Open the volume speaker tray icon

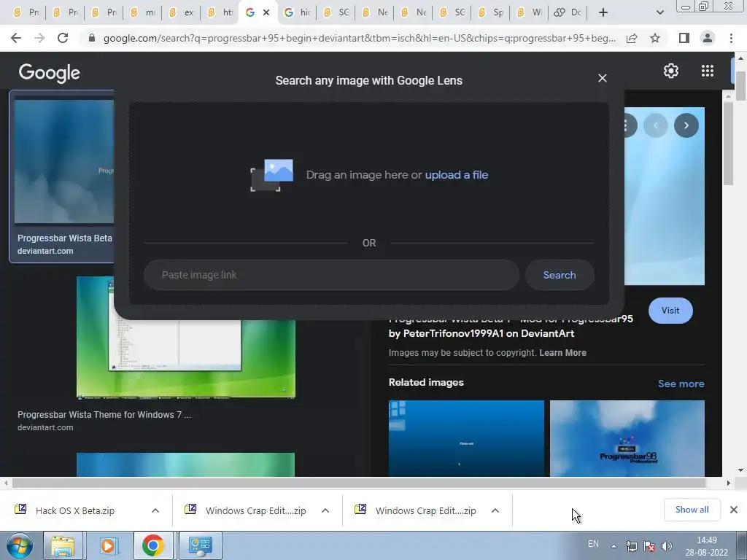667,546
